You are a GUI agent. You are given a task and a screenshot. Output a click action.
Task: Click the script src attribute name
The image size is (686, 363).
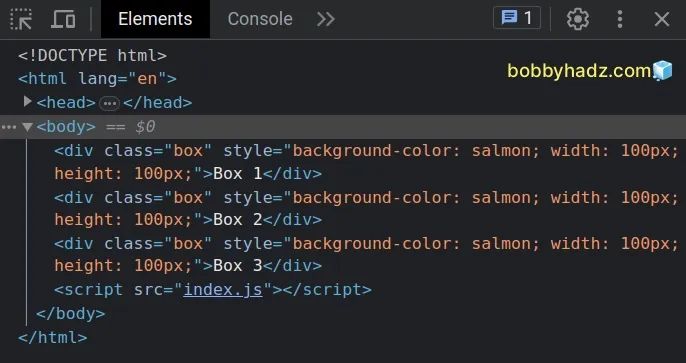(149, 290)
